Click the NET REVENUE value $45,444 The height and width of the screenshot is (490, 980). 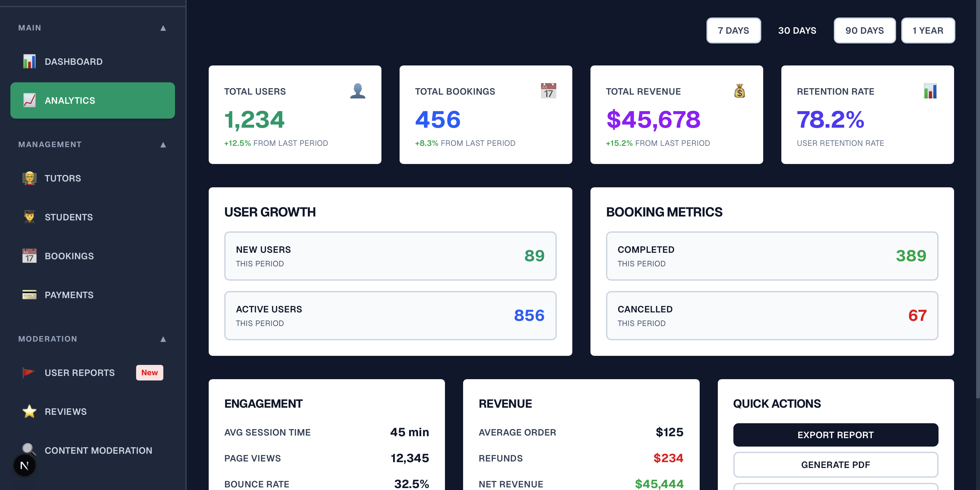[x=659, y=484]
